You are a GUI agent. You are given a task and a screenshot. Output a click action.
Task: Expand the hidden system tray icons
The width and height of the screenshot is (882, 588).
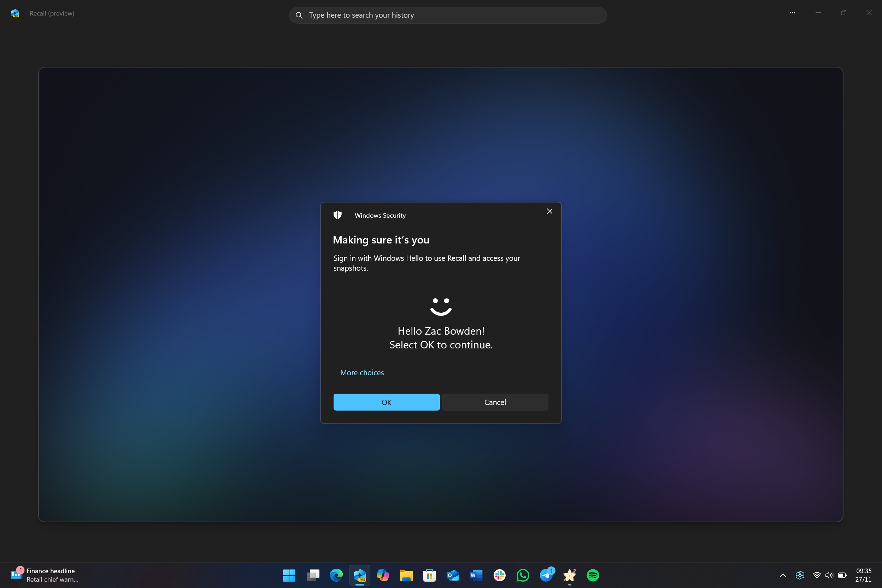coord(783,575)
